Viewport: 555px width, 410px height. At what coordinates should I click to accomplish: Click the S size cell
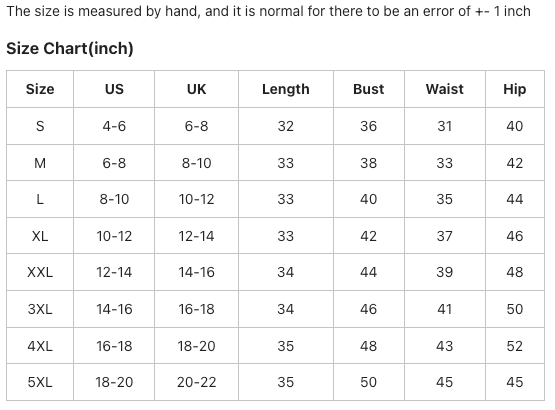coord(40,126)
